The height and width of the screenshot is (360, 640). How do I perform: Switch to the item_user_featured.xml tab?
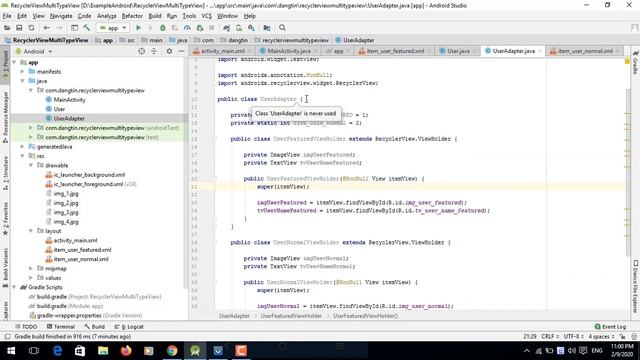tap(395, 51)
